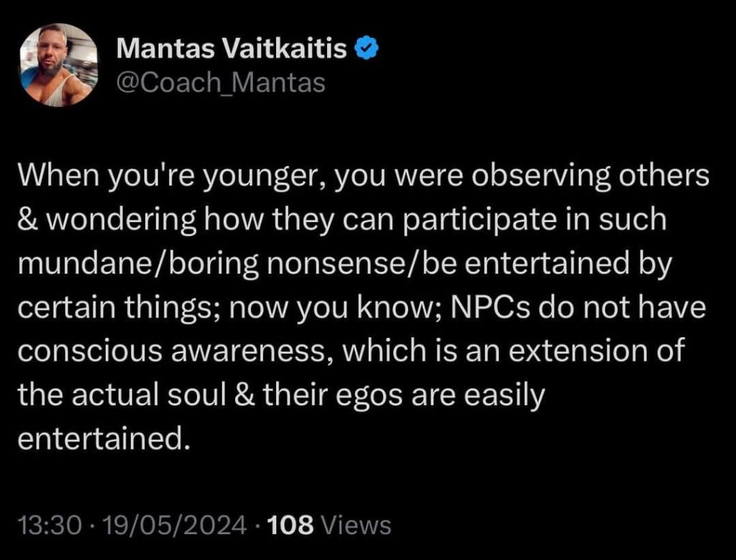Click the phrase "certain things" in the tweet

click(x=109, y=308)
